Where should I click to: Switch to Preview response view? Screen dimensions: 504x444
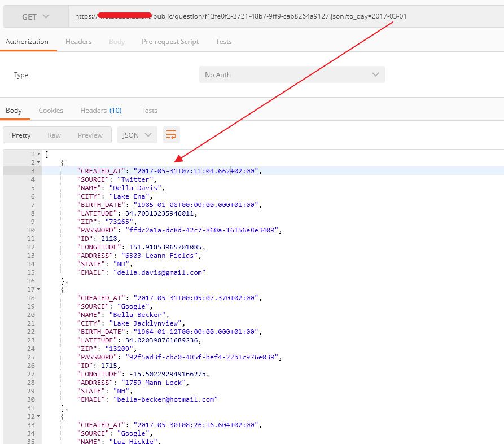coord(90,135)
